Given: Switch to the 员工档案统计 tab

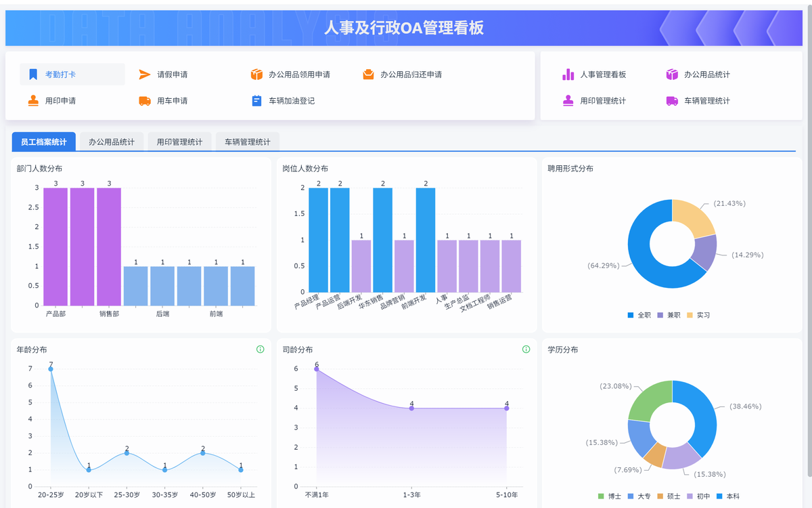Looking at the screenshot, I should pyautogui.click(x=44, y=142).
